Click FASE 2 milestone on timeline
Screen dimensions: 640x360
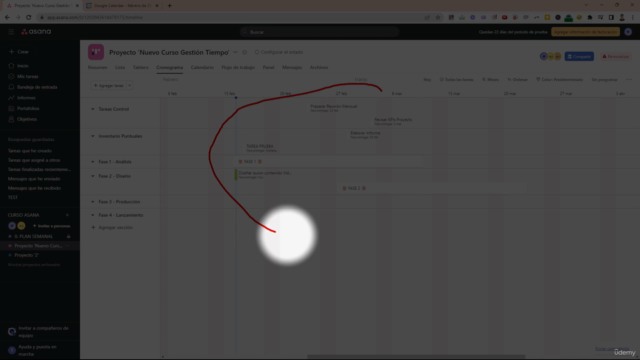click(x=354, y=188)
